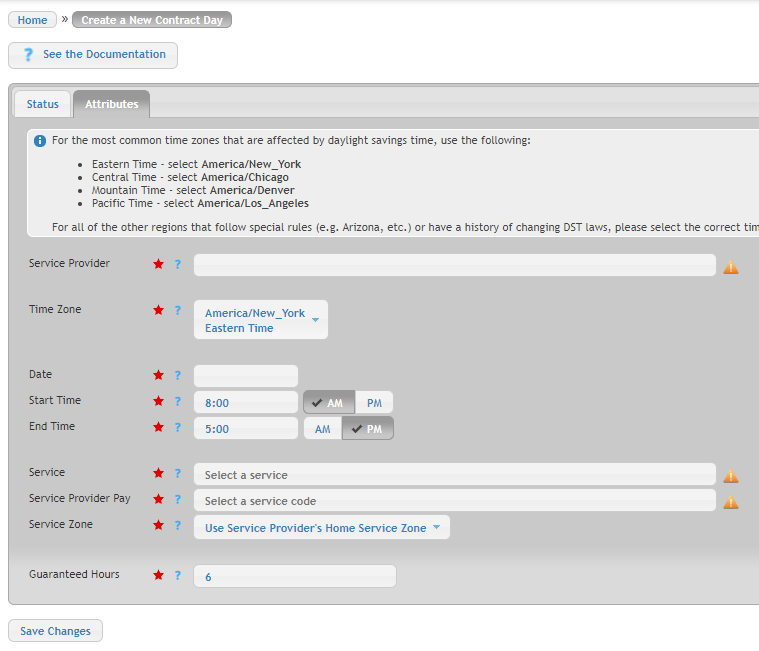
Task: Go to Home breadcrumb
Action: [32, 20]
